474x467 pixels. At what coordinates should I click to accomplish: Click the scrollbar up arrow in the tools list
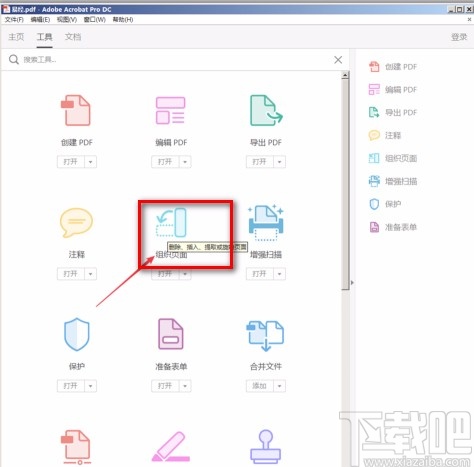345,75
